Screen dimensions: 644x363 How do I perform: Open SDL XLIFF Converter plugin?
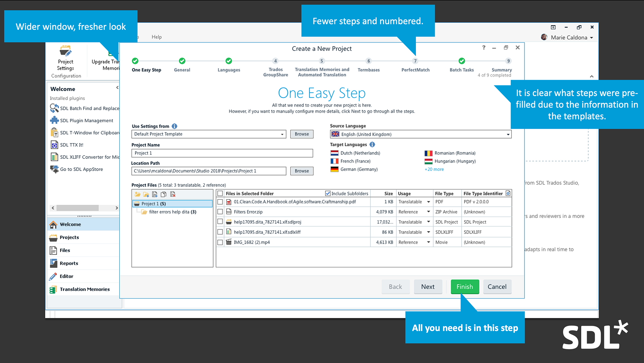(x=85, y=157)
